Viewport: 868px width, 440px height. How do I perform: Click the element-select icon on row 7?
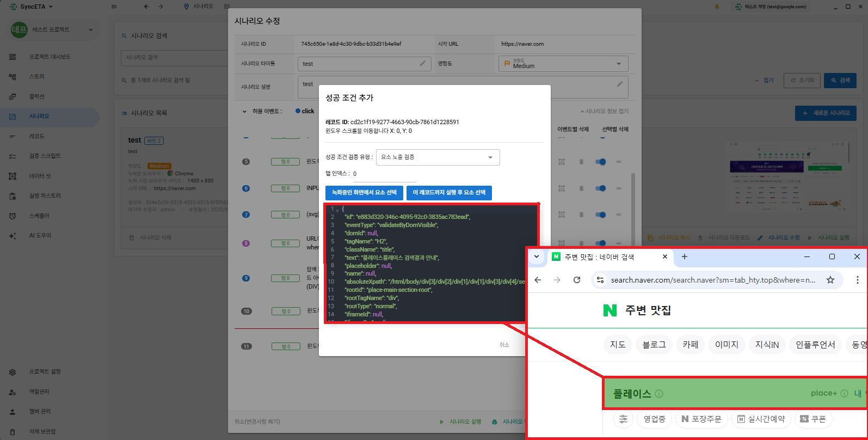[x=562, y=215]
